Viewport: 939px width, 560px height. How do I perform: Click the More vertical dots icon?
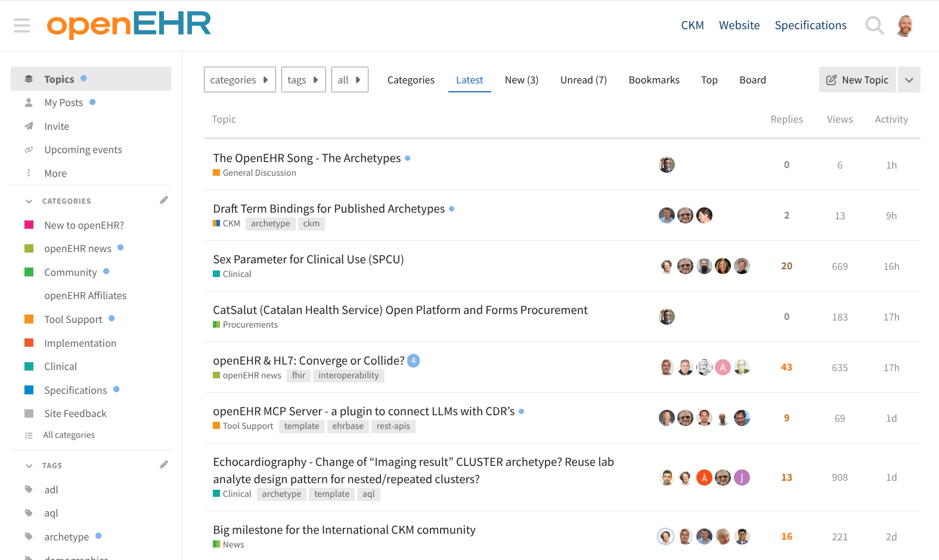click(x=29, y=173)
